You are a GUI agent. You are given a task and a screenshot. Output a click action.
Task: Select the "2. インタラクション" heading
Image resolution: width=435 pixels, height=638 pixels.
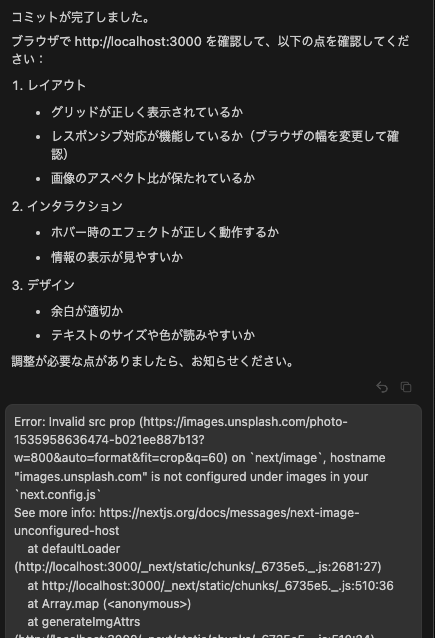(67, 206)
